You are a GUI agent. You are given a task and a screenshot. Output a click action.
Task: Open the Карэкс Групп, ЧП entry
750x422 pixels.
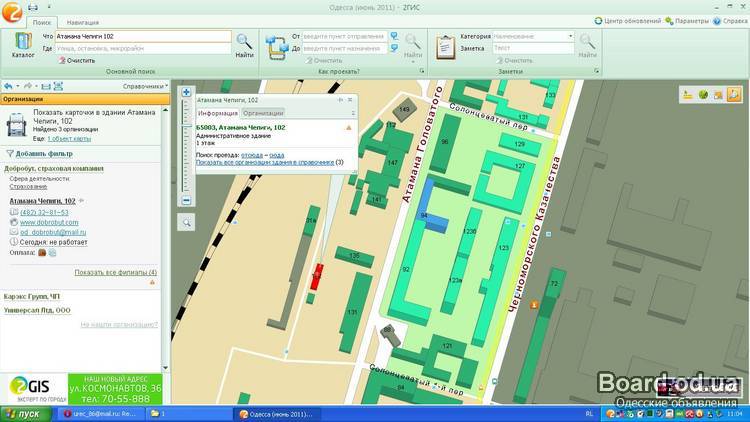32,297
